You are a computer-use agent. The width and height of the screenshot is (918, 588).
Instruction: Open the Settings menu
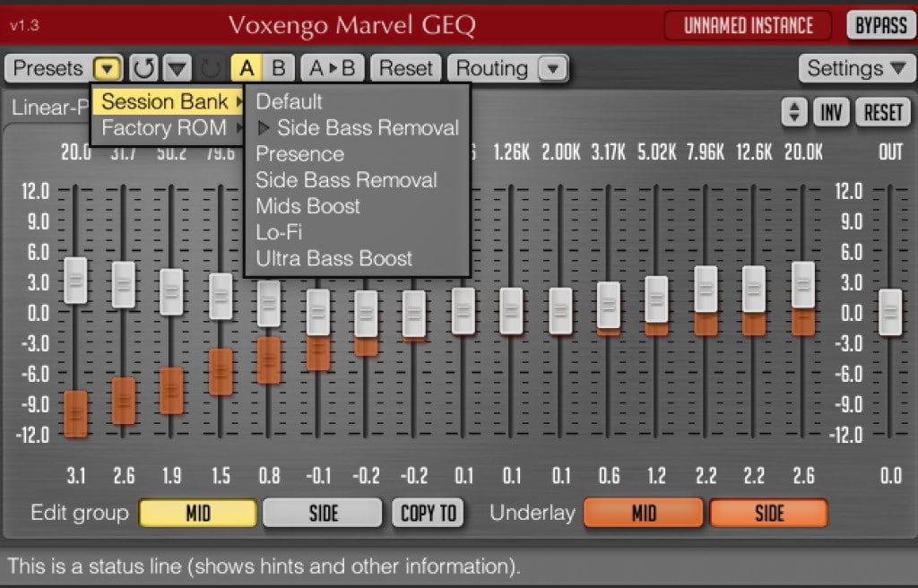(x=856, y=68)
